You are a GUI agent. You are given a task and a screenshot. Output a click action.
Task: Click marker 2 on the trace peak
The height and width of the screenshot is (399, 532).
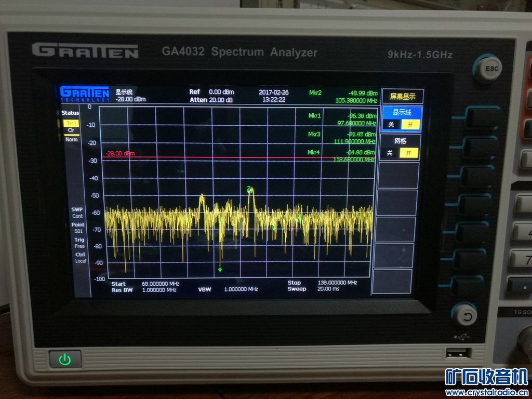[249, 190]
